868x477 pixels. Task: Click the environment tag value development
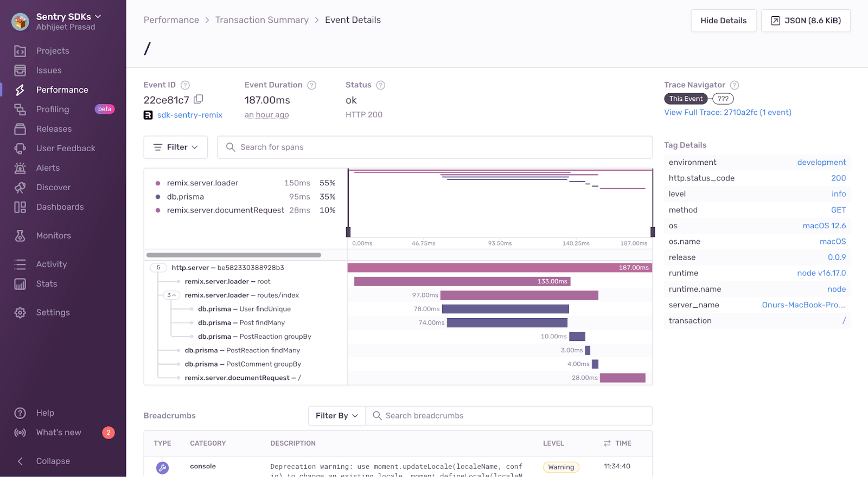821,163
